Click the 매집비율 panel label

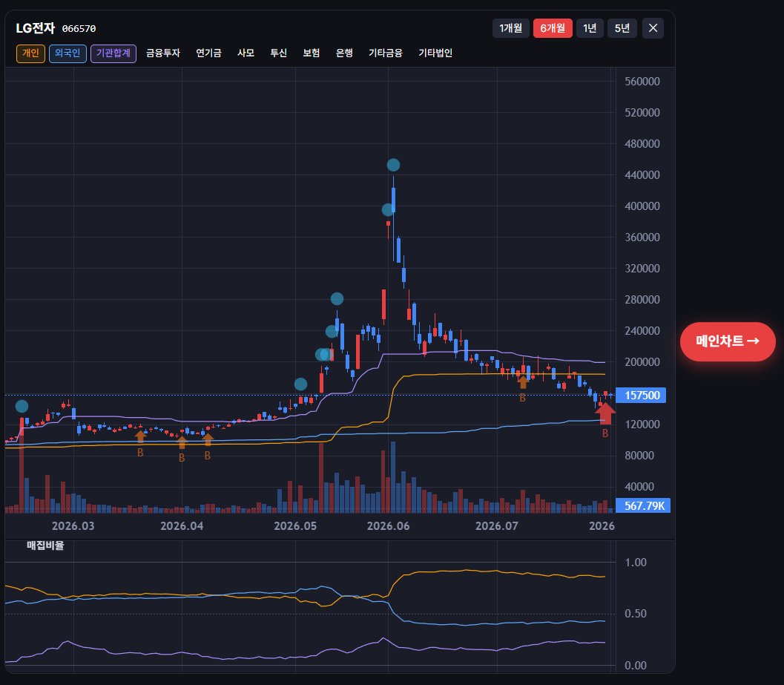click(x=45, y=545)
